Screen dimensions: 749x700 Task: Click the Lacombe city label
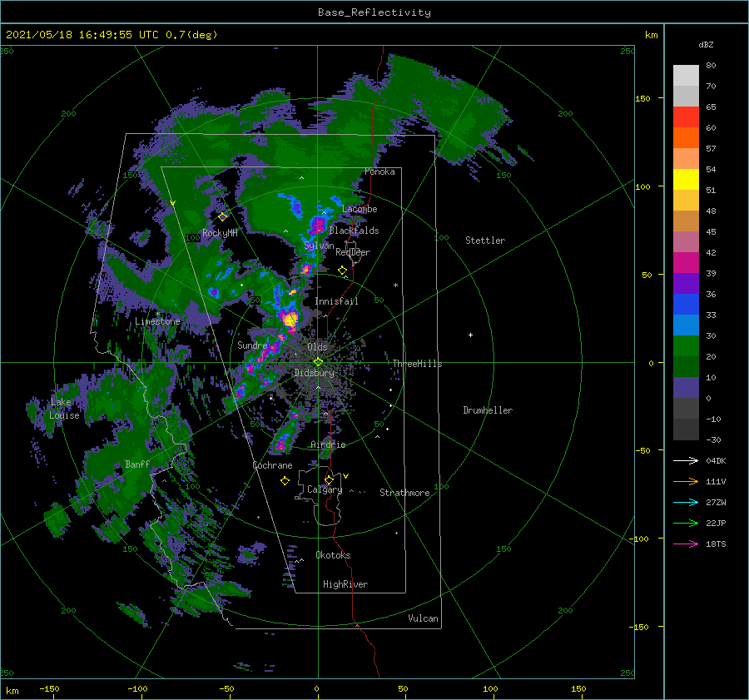click(x=360, y=209)
